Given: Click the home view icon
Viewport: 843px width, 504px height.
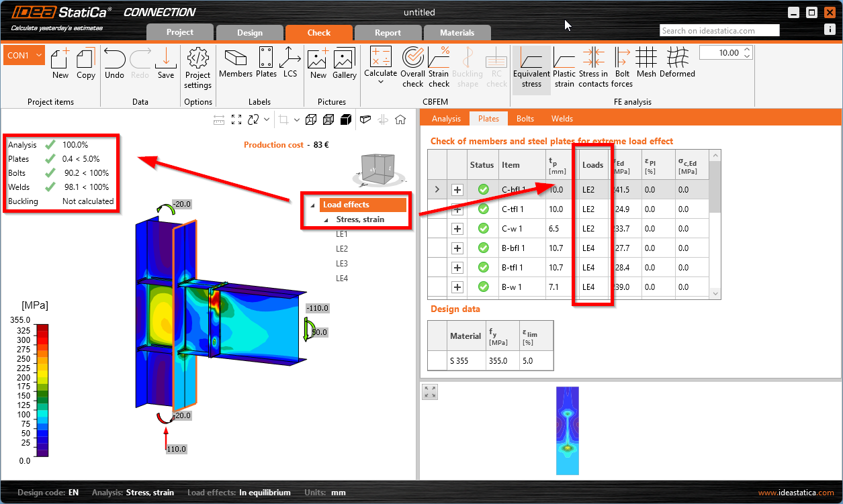Looking at the screenshot, I should (400, 120).
